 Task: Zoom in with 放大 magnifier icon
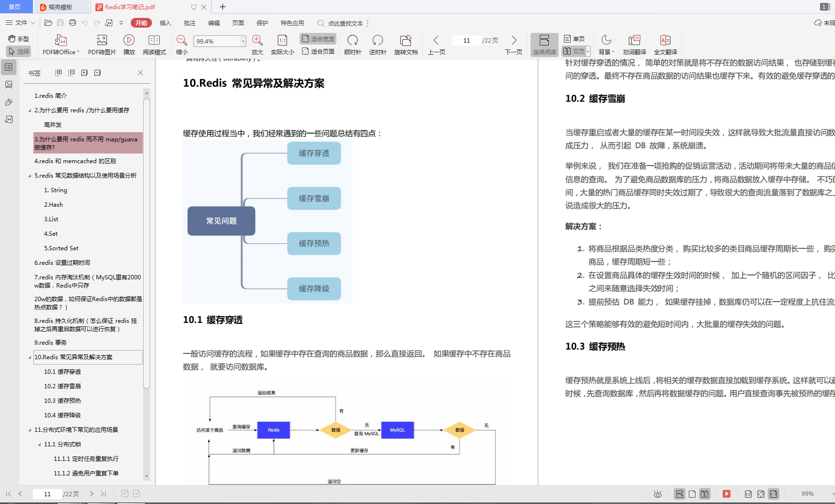point(258,45)
